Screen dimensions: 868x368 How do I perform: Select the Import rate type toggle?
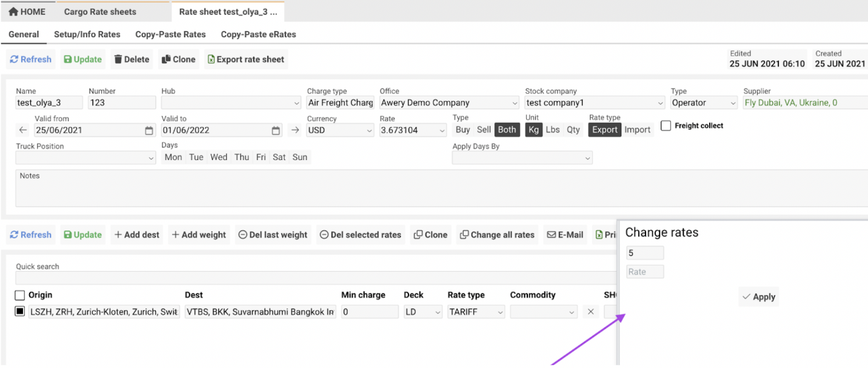point(637,130)
